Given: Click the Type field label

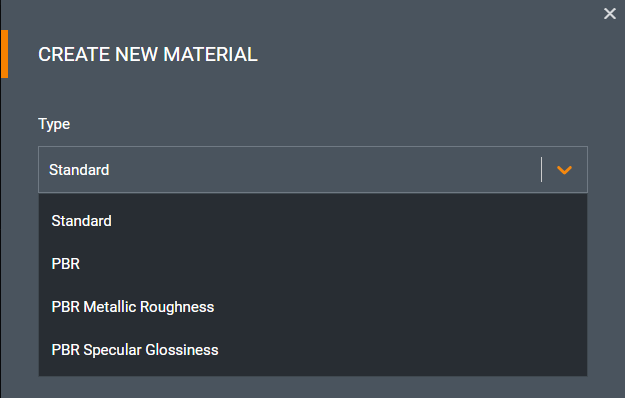Looking at the screenshot, I should pyautogui.click(x=54, y=124).
